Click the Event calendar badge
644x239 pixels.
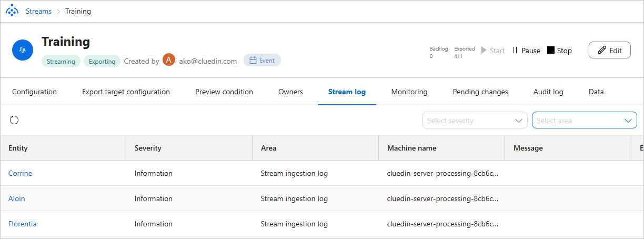pyautogui.click(x=262, y=60)
